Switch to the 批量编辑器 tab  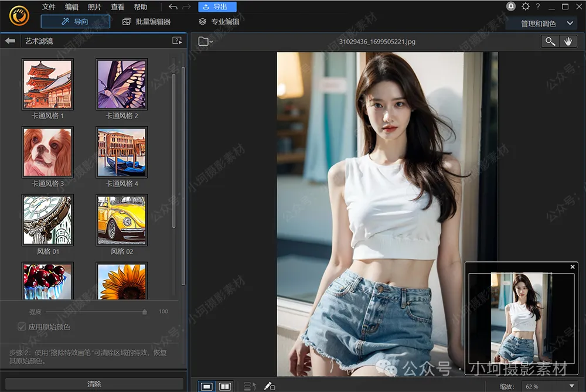coord(146,22)
